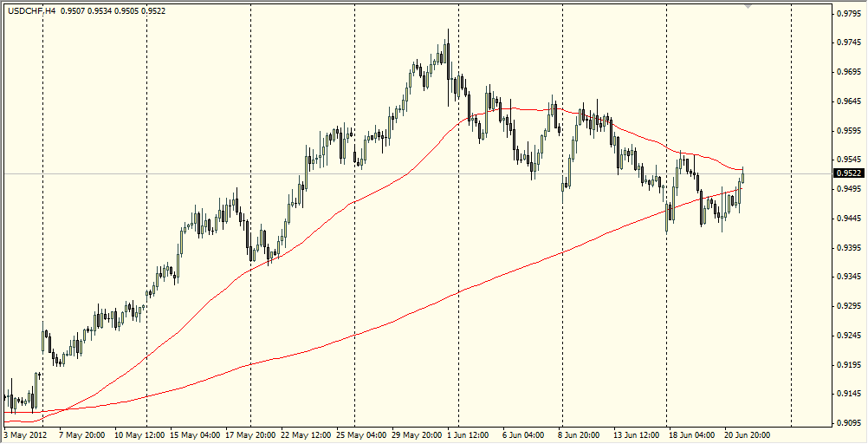
Task: Click the 0.9745 price axis label
Action: [851, 42]
